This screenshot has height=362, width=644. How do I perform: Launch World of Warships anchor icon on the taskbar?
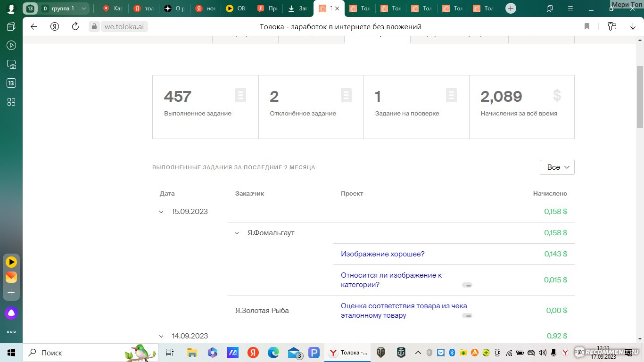pyautogui.click(x=401, y=353)
